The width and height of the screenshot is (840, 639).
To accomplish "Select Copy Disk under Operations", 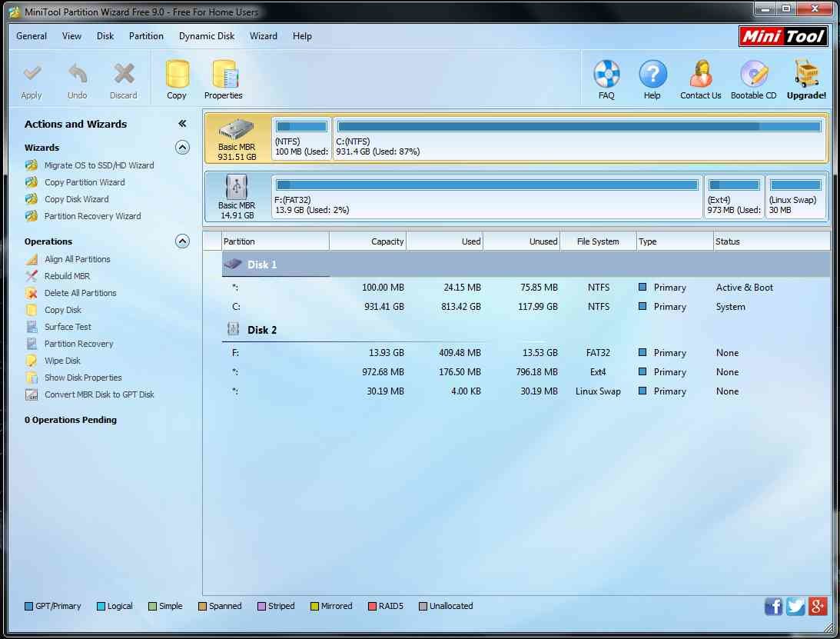I will click(x=63, y=310).
